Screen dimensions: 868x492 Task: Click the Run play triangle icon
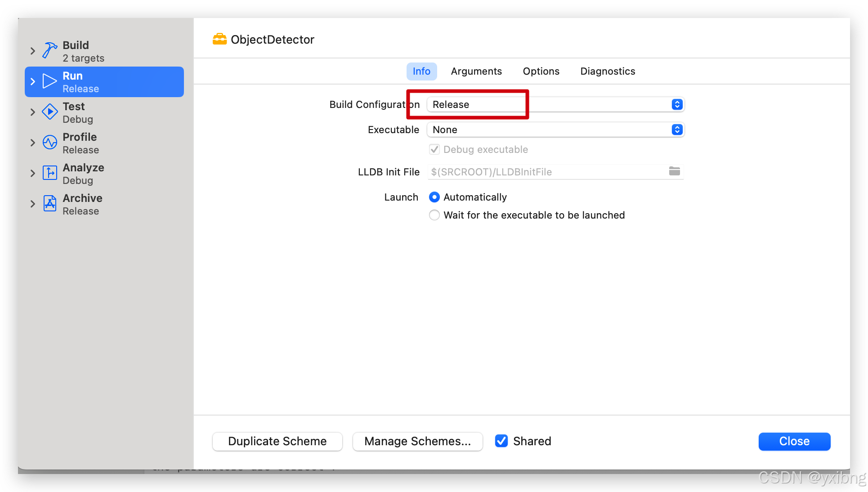point(49,81)
